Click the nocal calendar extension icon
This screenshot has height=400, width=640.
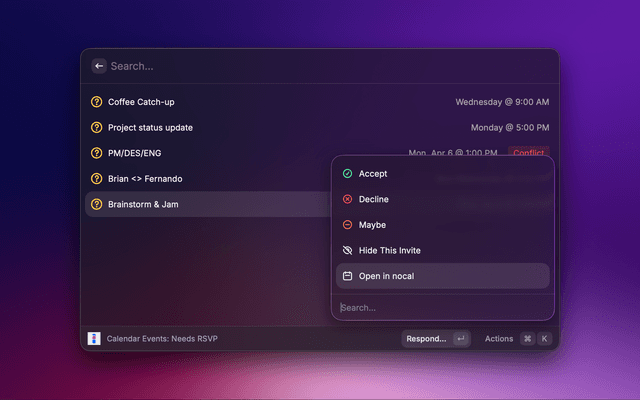[94, 339]
